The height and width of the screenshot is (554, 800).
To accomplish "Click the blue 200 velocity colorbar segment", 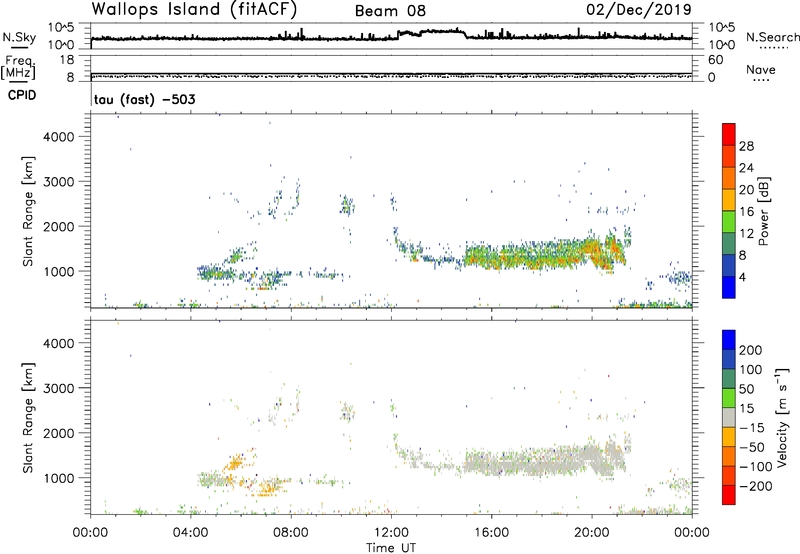I will click(x=729, y=340).
